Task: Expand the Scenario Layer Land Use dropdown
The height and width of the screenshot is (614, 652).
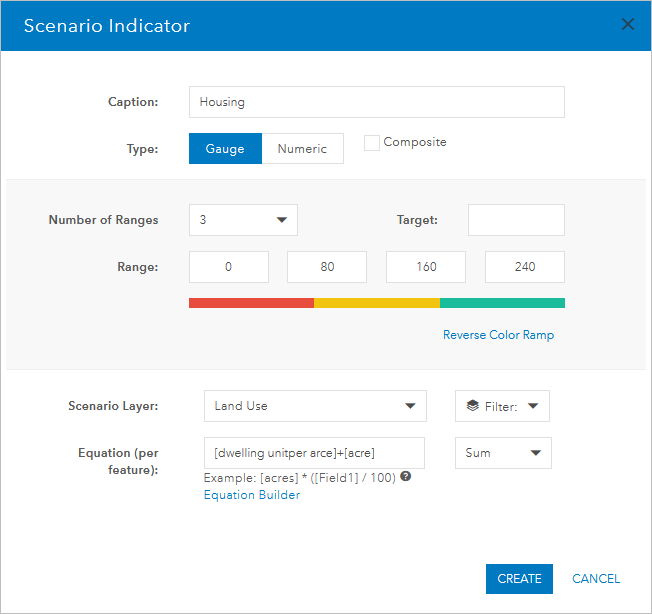Action: [314, 406]
